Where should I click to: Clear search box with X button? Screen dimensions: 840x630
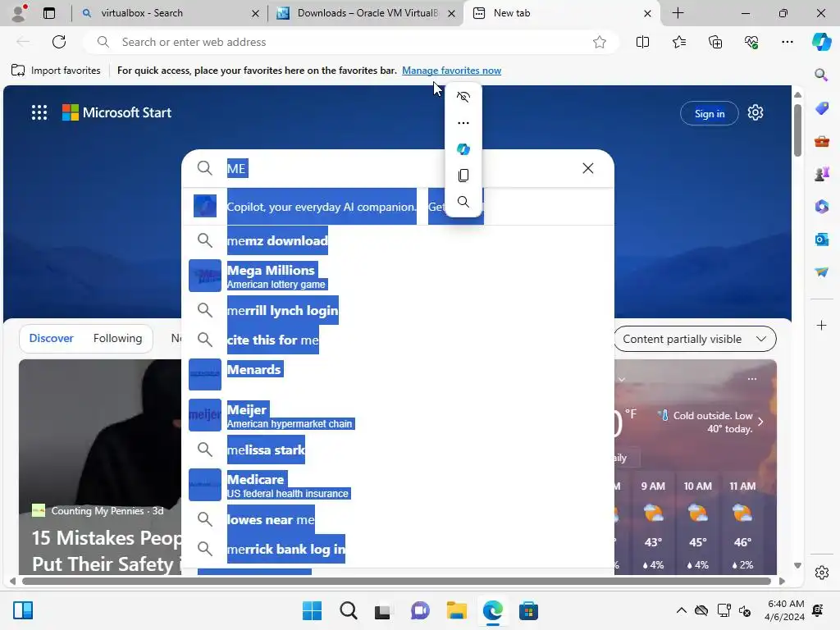(587, 168)
